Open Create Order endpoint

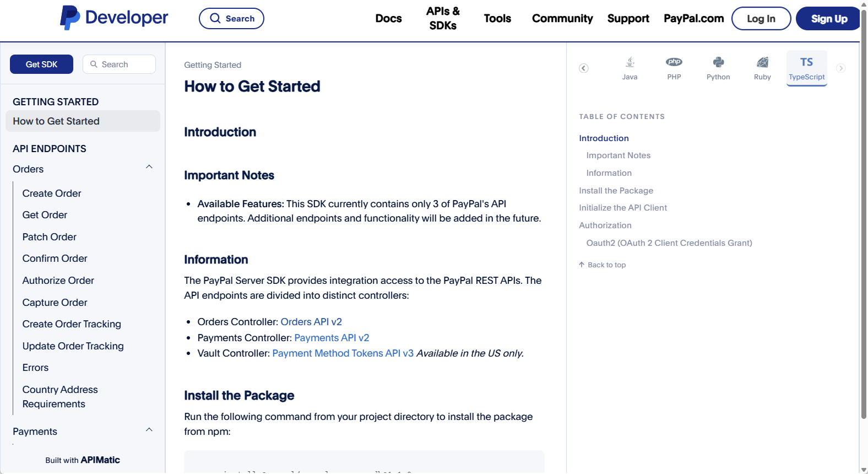(52, 193)
